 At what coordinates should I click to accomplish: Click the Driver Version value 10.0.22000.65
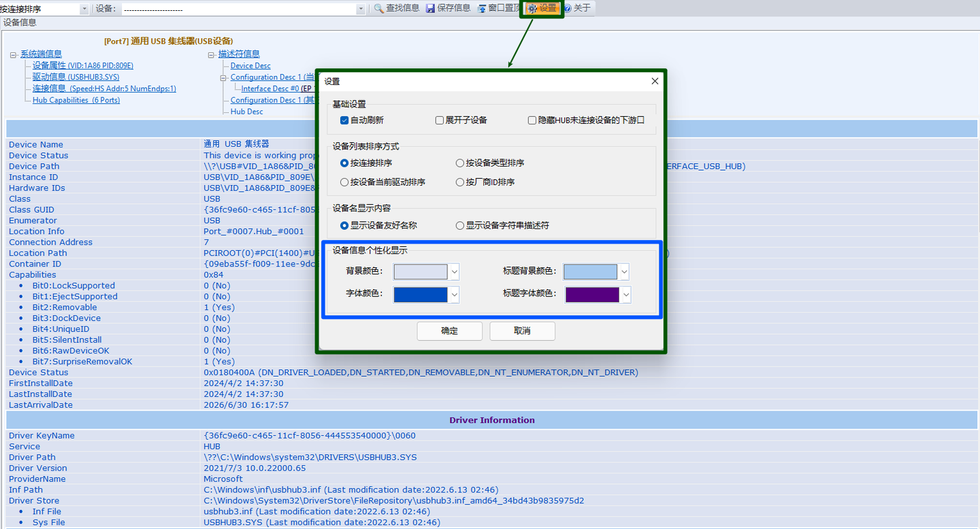click(x=255, y=468)
